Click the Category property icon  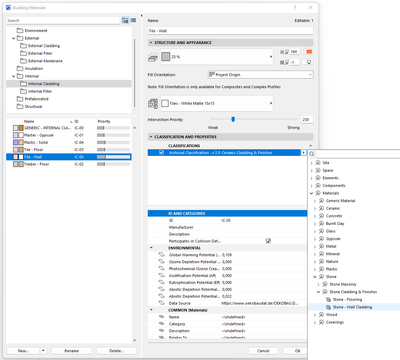click(162, 324)
